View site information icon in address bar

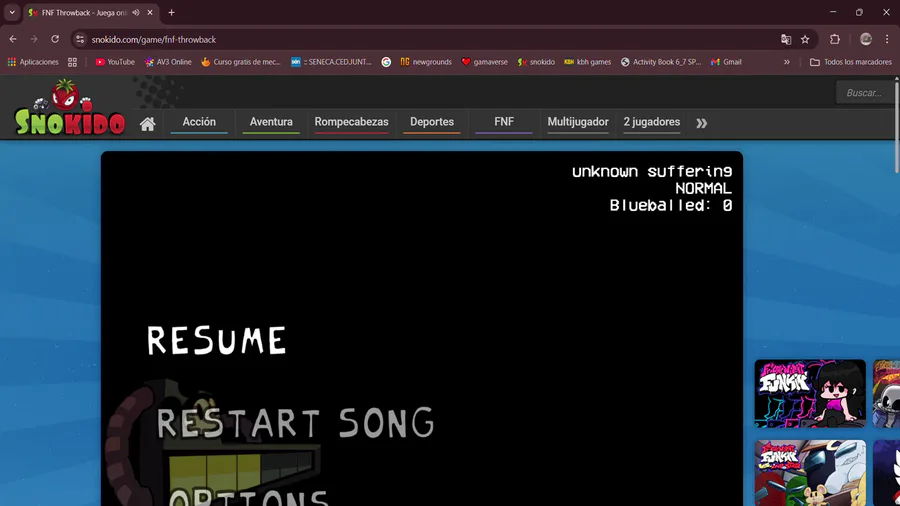coord(80,39)
